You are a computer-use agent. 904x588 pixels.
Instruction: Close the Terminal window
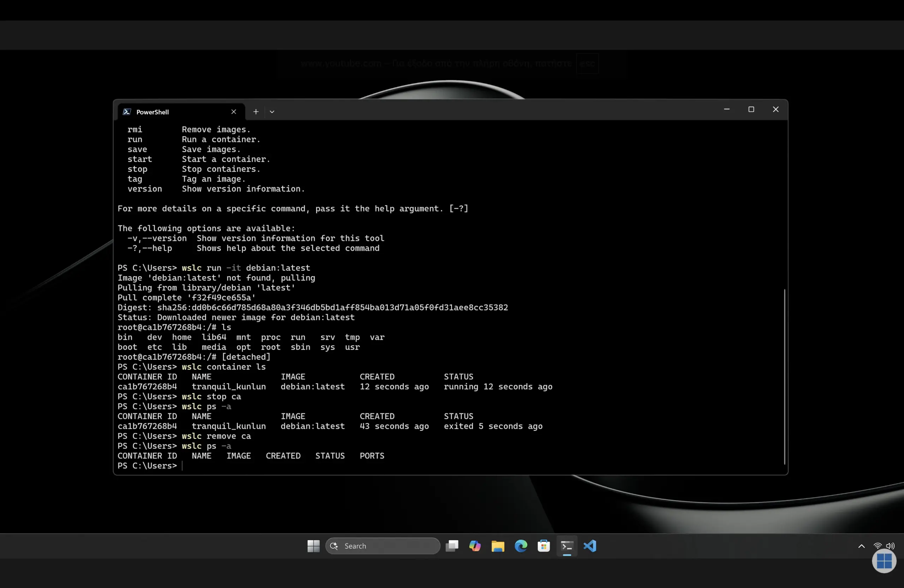[775, 109]
